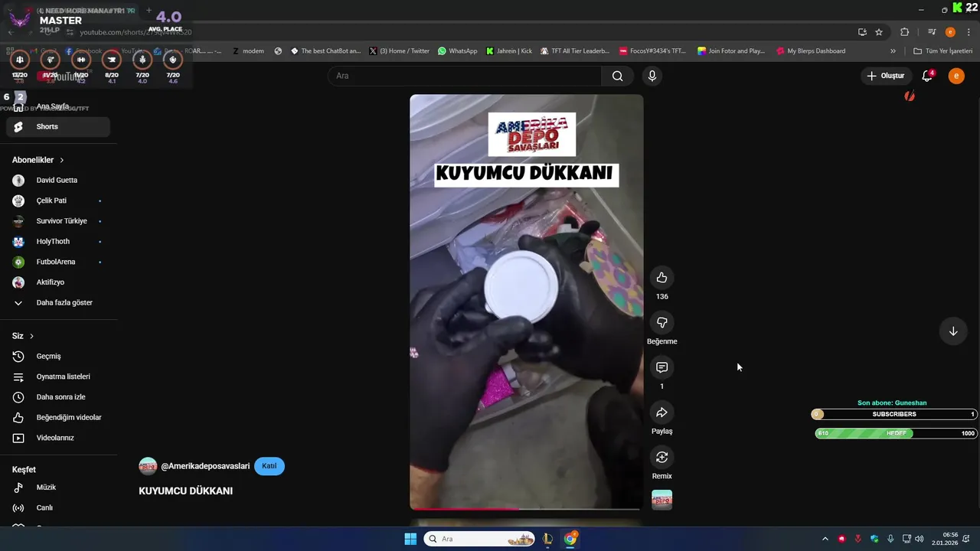The height and width of the screenshot is (551, 980).
Task: Click the Katıl join button
Action: point(269,466)
